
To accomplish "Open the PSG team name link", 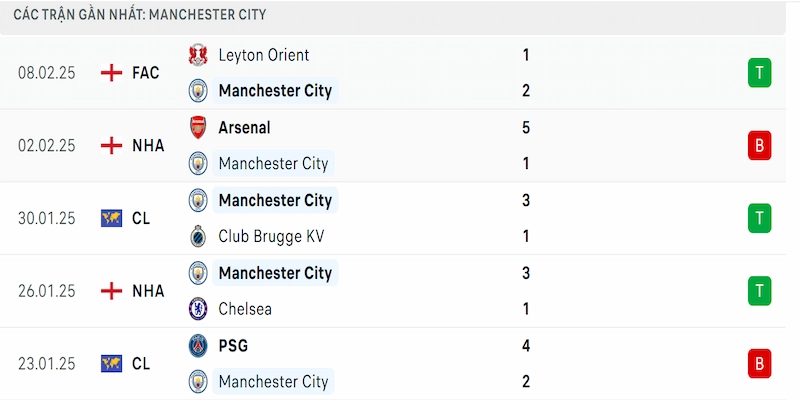I will 233,346.
